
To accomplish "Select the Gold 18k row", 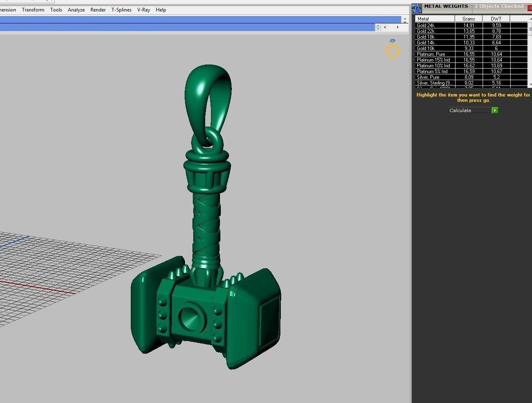I will coord(471,37).
